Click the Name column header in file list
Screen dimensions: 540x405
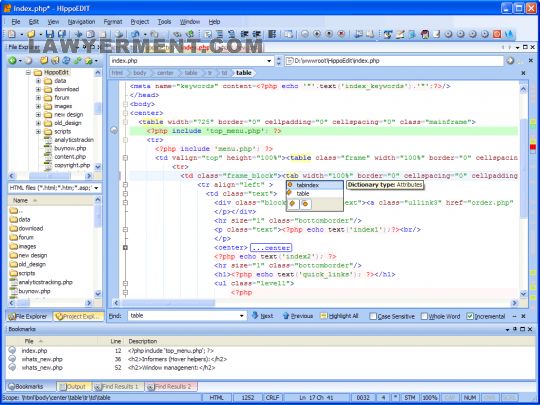pyautogui.click(x=50, y=200)
